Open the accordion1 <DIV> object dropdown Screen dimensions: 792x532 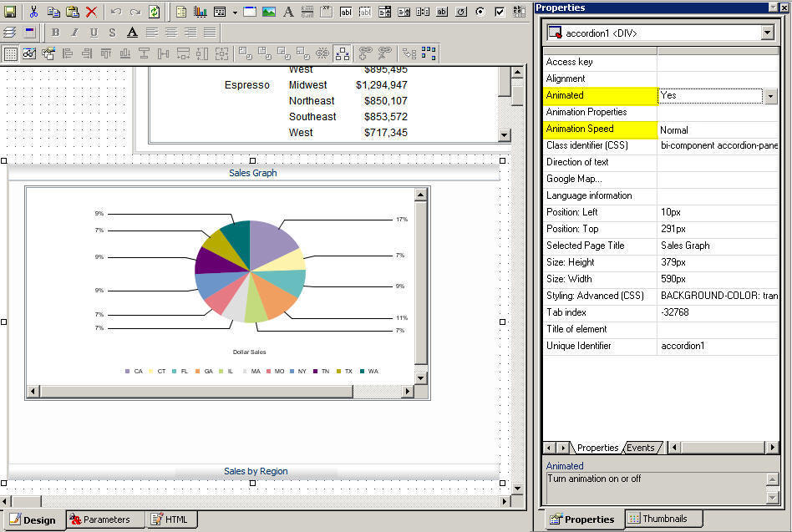(x=768, y=33)
